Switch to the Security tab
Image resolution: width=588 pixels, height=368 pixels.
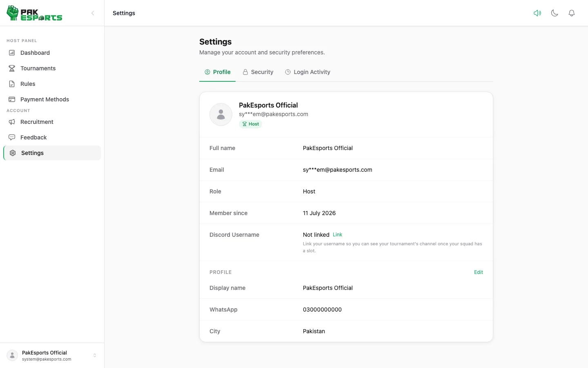pos(258,72)
